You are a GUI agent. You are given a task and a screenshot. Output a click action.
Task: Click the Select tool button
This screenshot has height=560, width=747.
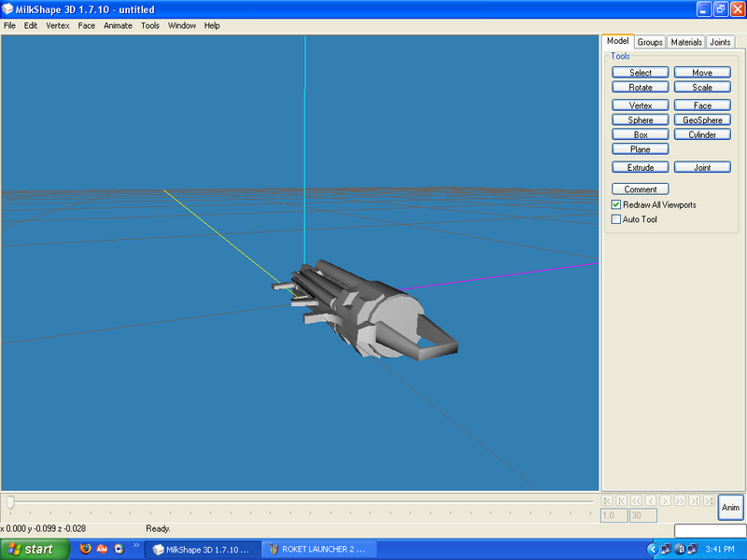tap(640, 73)
